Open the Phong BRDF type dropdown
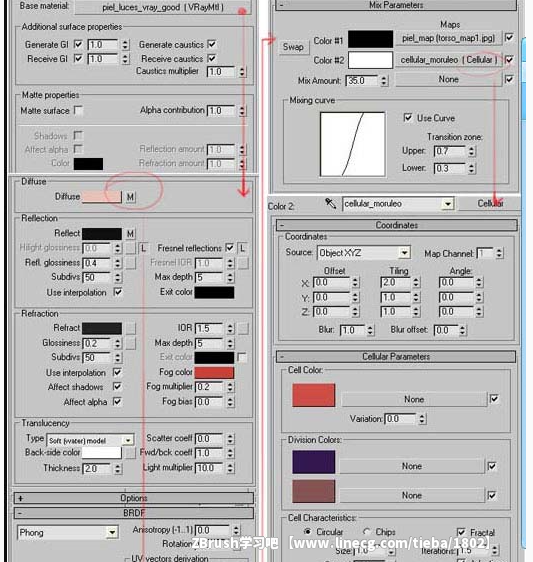The height and width of the screenshot is (562, 533). click(x=113, y=532)
